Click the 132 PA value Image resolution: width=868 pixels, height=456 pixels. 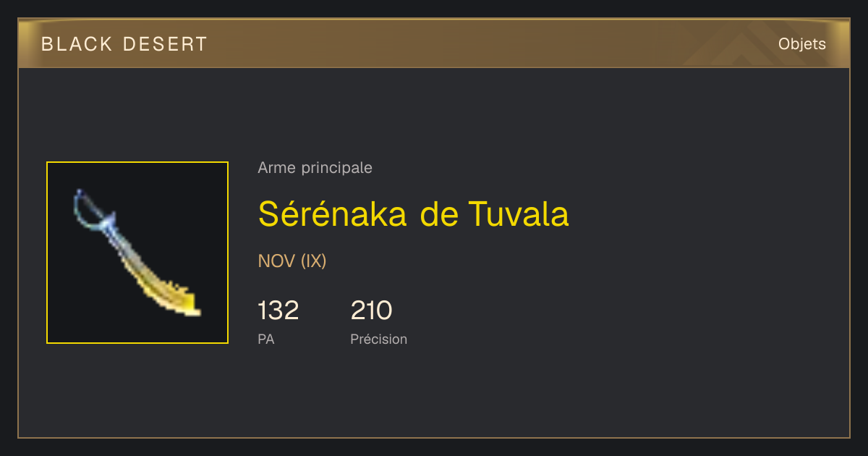tap(278, 311)
